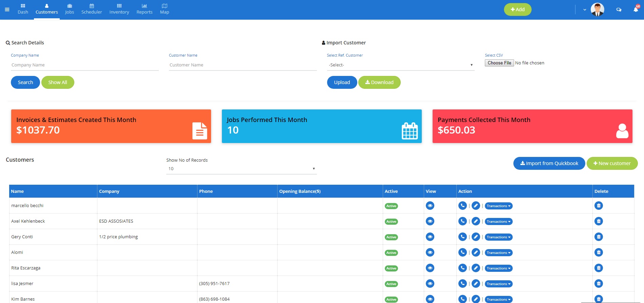Edit Gery Conti with pencil icon
Viewport: 644px width, 303px height.
coord(476,237)
